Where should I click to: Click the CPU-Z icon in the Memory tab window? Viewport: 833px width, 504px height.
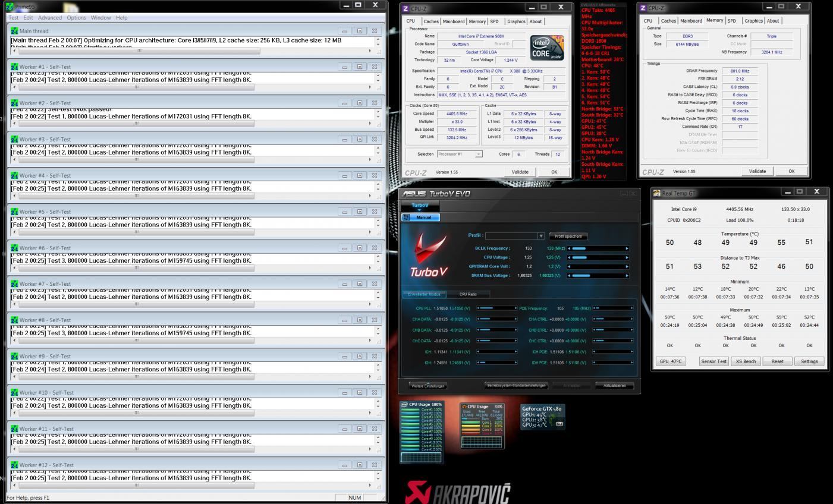click(x=643, y=8)
